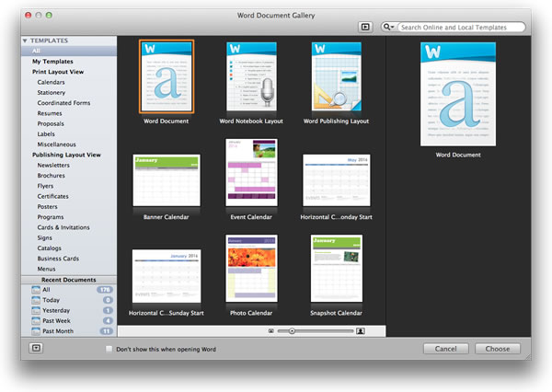Click the Recent Documents header

pos(69,280)
